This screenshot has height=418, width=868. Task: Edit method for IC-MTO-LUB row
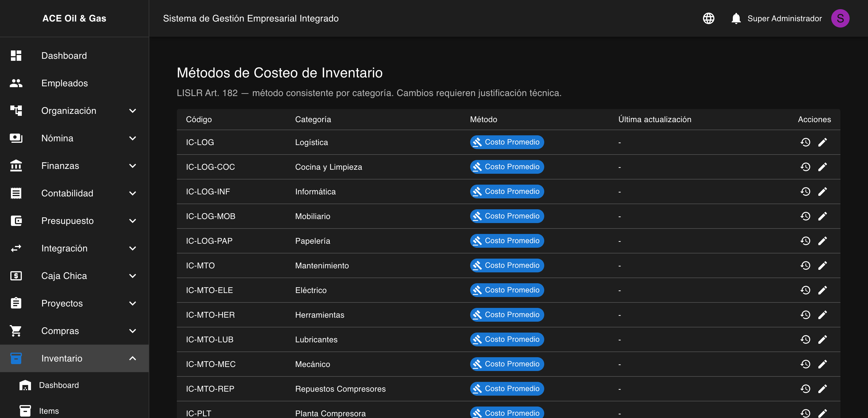(x=823, y=339)
